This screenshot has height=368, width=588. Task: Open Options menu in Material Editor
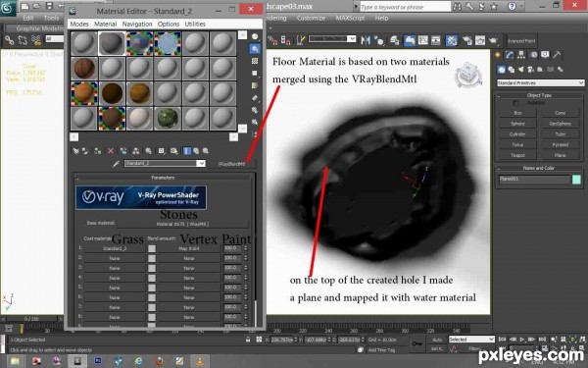pyautogui.click(x=169, y=24)
